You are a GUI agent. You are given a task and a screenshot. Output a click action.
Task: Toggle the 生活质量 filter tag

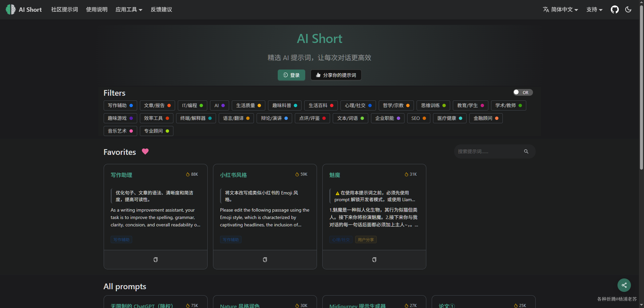[249, 105]
